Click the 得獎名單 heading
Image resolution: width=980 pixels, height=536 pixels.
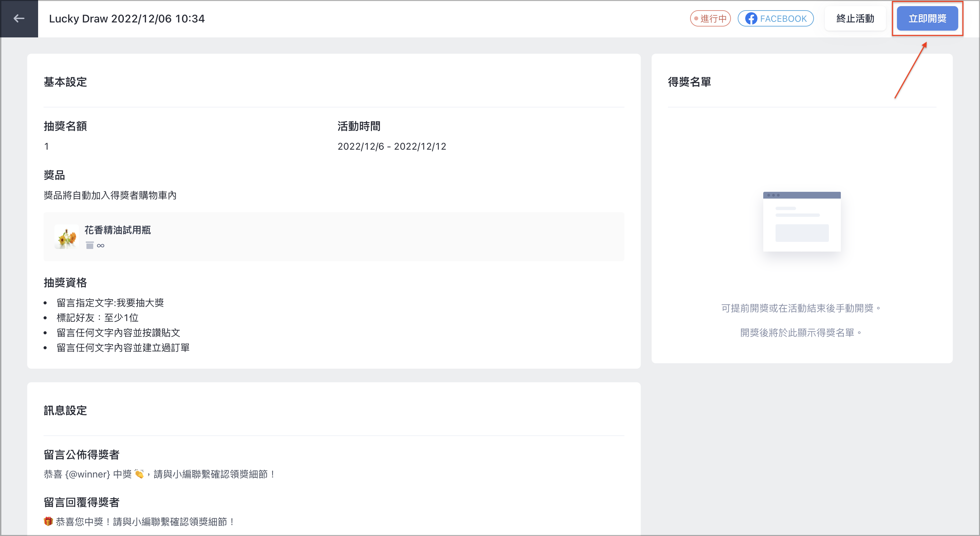689,82
